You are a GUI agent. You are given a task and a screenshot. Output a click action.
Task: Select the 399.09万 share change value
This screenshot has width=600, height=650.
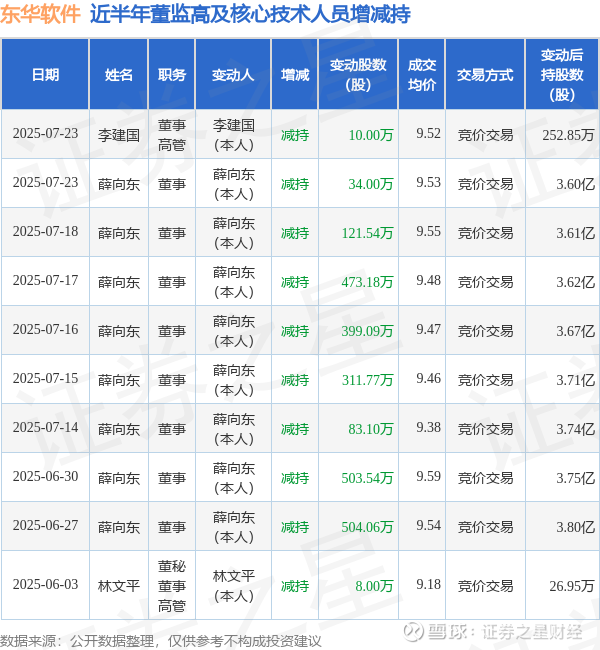click(367, 330)
